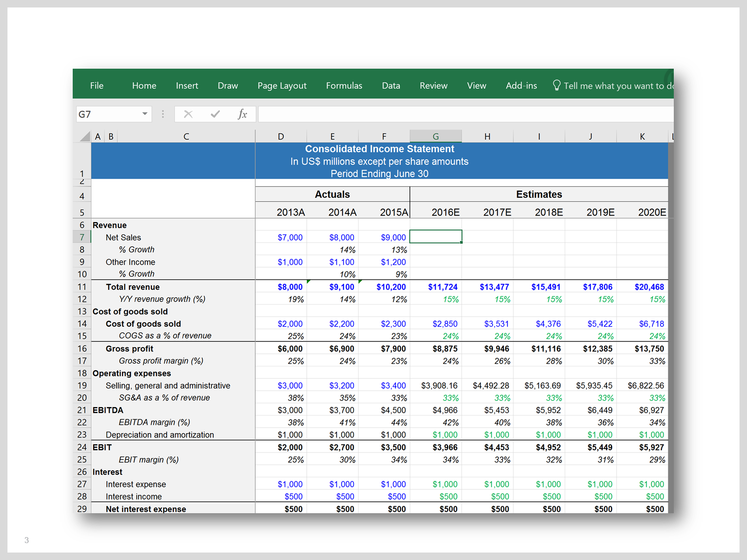The width and height of the screenshot is (747, 560).
Task: Click the $20,468 total revenue cell
Action: [642, 287]
